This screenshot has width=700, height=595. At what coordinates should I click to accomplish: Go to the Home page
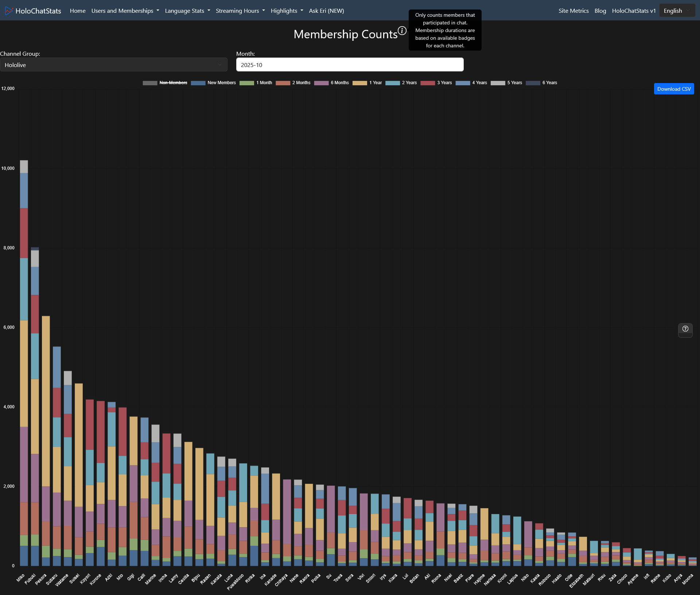click(78, 11)
